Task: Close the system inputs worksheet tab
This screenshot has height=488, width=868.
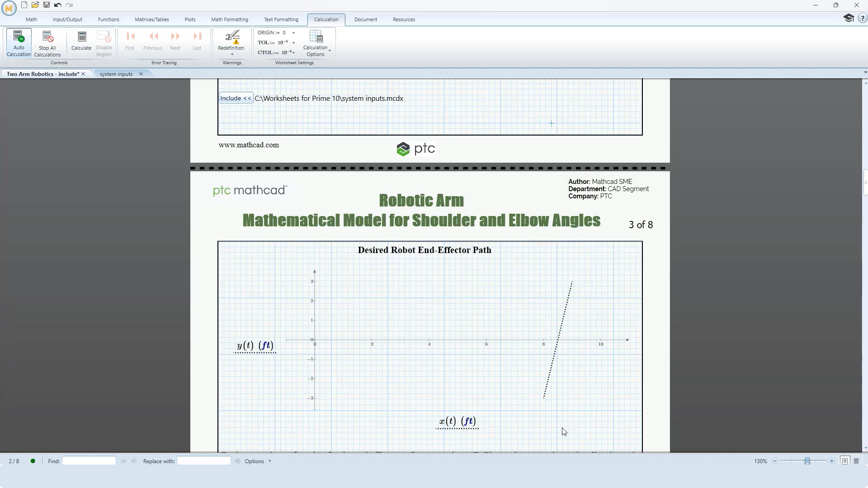Action: (141, 74)
